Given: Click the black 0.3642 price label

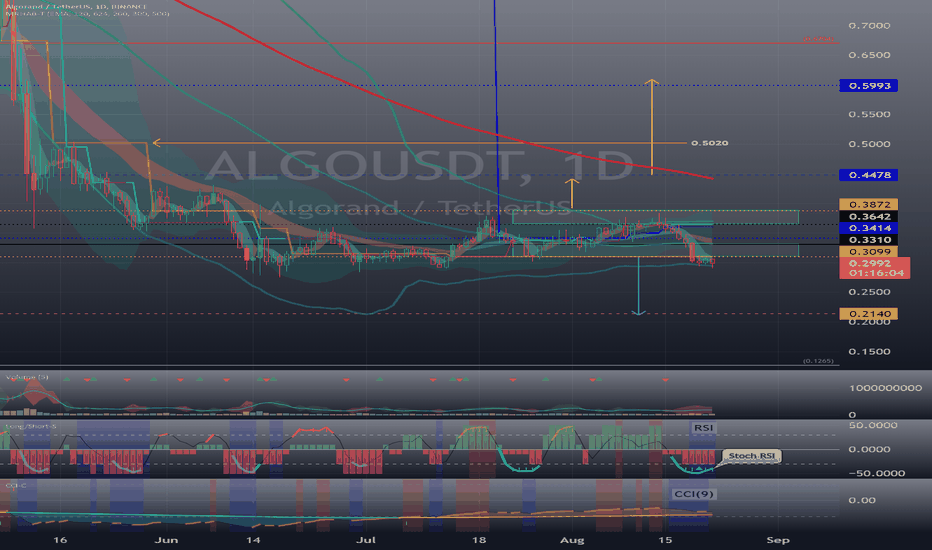Looking at the screenshot, I should [x=868, y=216].
